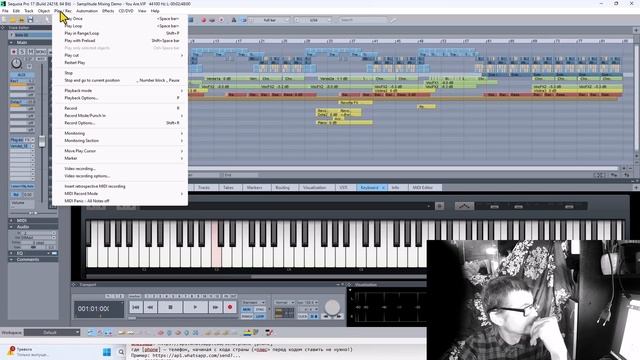Screen dimensions: 640x360
Task: Open the Play cut submenu
Action: (x=120, y=55)
